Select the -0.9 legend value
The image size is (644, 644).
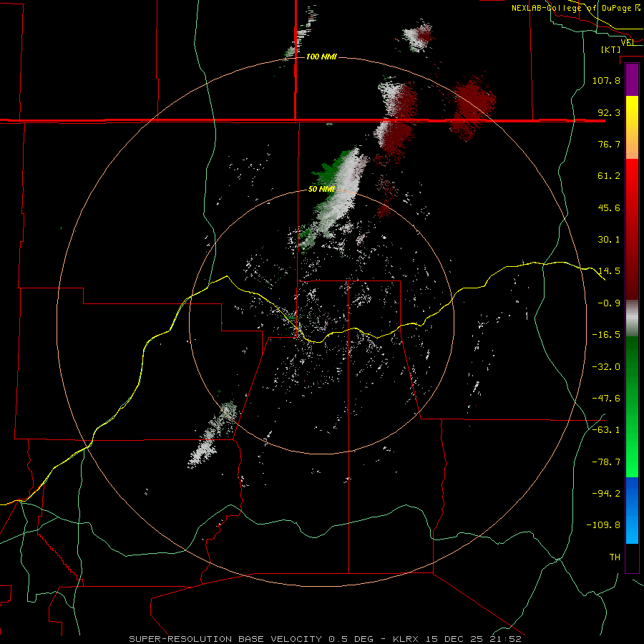click(609, 303)
